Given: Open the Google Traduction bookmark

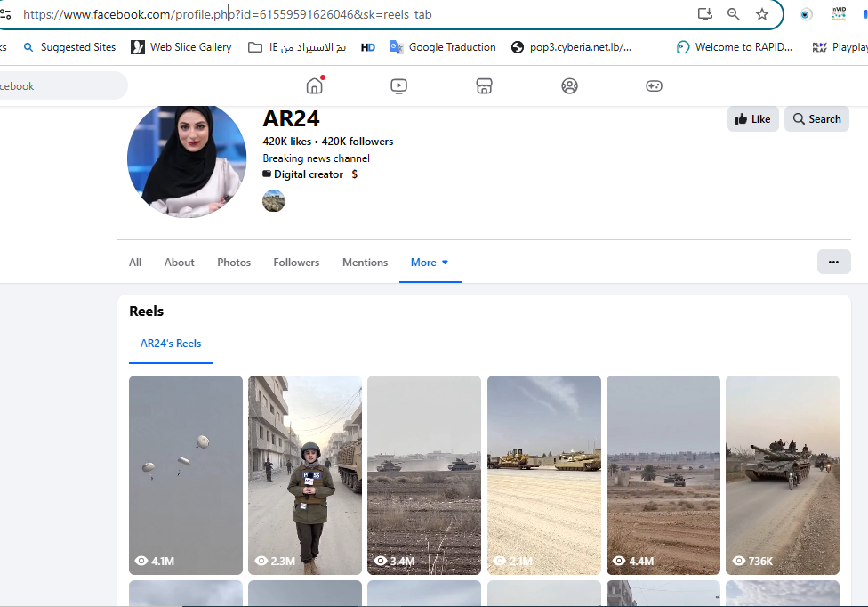Looking at the screenshot, I should tap(442, 46).
